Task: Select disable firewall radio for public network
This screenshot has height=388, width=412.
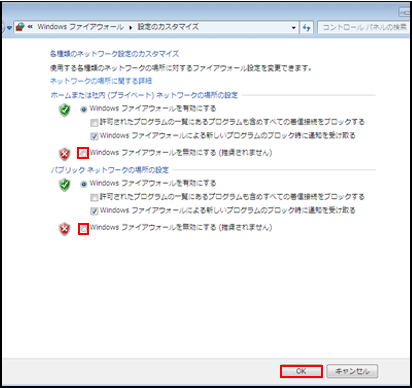Action: pyautogui.click(x=83, y=229)
